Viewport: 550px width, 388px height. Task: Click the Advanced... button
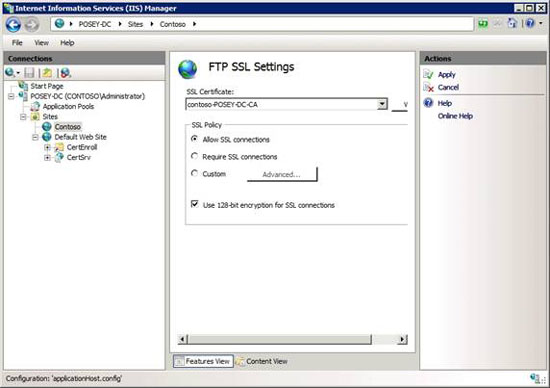point(282,174)
